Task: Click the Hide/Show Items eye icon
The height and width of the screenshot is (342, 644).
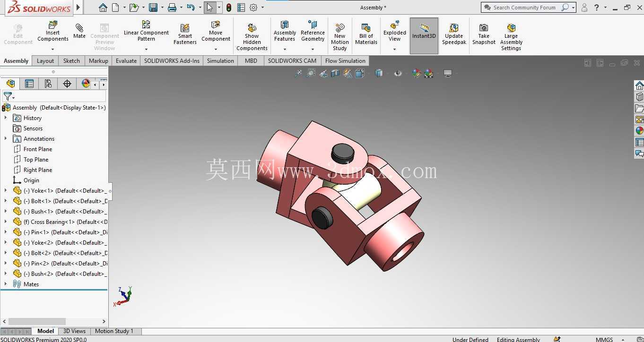Action: pyautogui.click(x=398, y=73)
